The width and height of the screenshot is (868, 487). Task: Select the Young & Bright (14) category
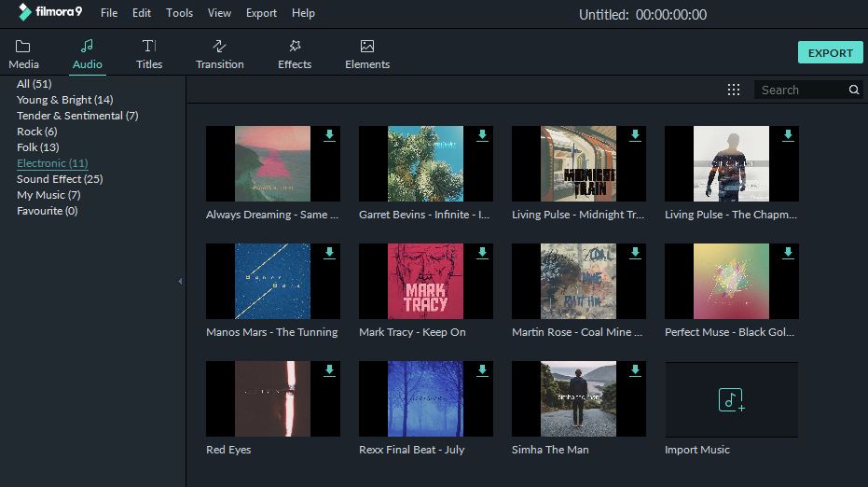(64, 100)
